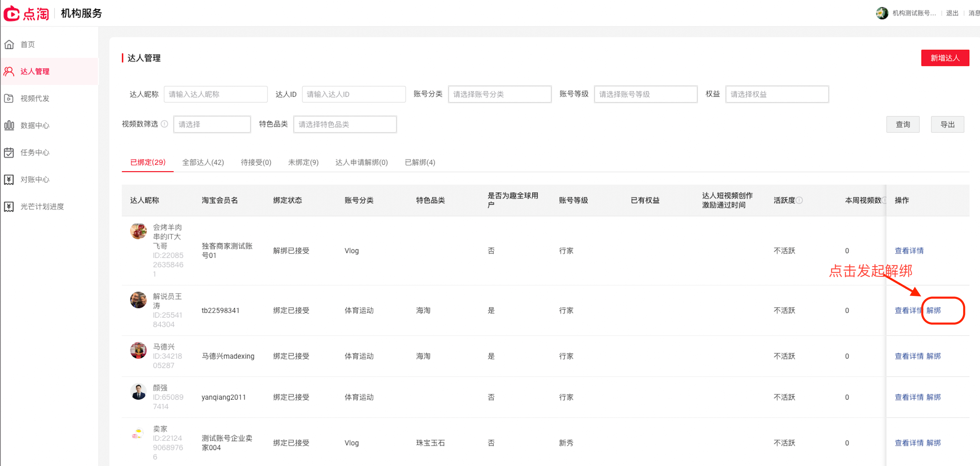Switch to 达人申请解绑(0) tab
This screenshot has width=980, height=466.
point(361,163)
